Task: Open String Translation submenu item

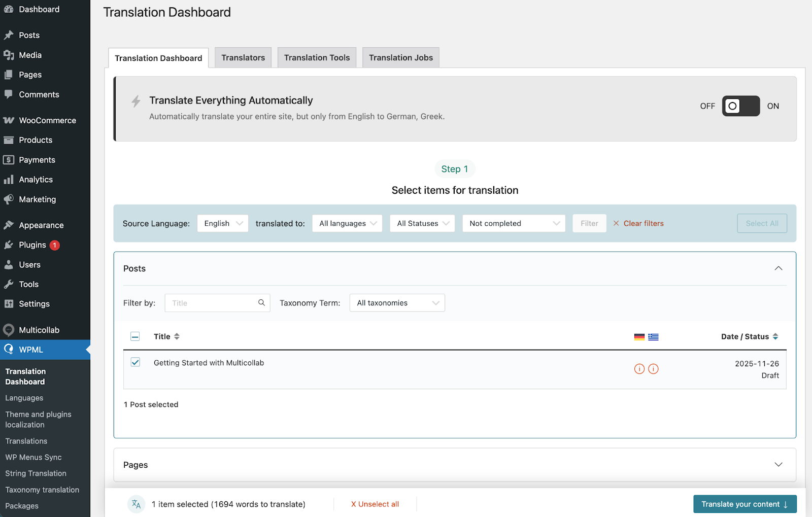Action: point(36,473)
